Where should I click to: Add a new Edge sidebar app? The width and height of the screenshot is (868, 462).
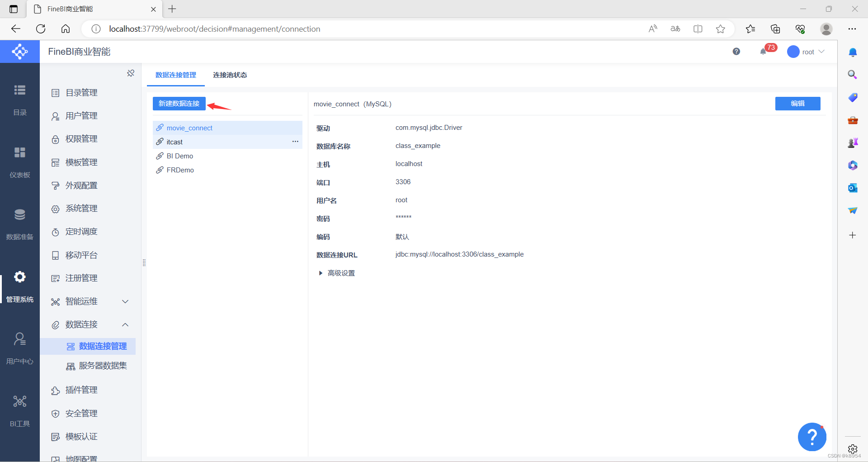coord(853,235)
